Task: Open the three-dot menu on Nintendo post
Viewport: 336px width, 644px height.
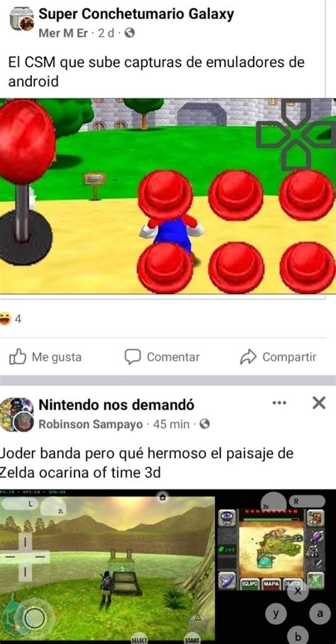Action: pyautogui.click(x=279, y=403)
